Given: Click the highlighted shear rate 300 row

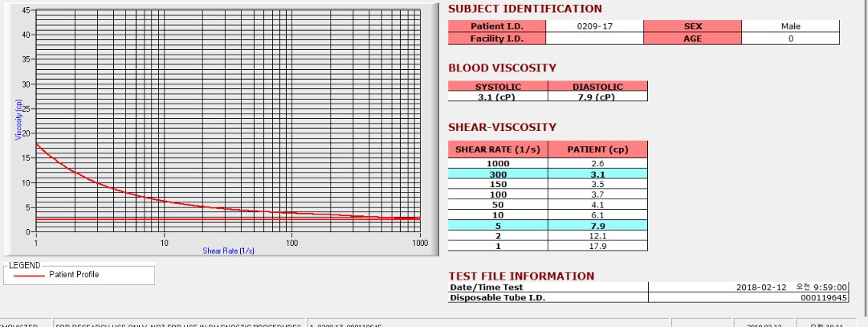Looking at the screenshot, I should 548,174.
